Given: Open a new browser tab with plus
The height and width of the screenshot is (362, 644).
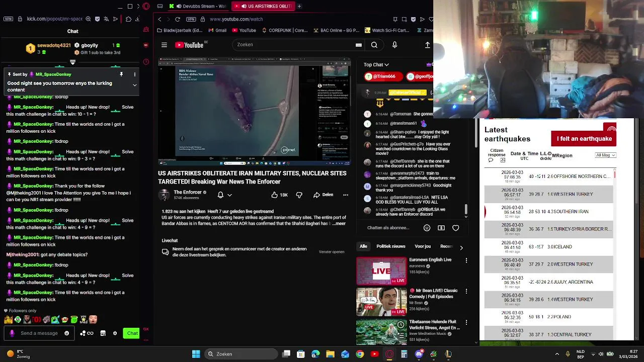Looking at the screenshot, I should tap(299, 6).
